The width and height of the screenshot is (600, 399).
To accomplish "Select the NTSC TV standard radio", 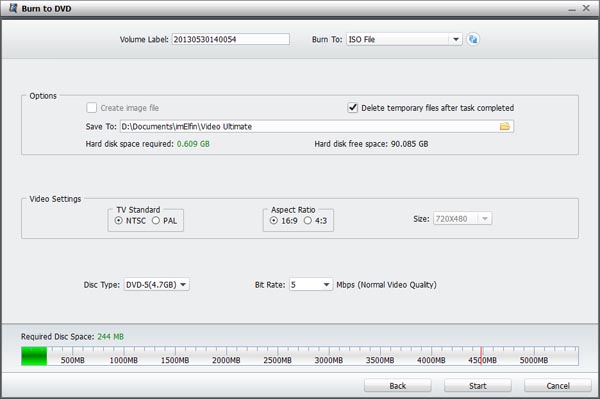I will coord(119,221).
